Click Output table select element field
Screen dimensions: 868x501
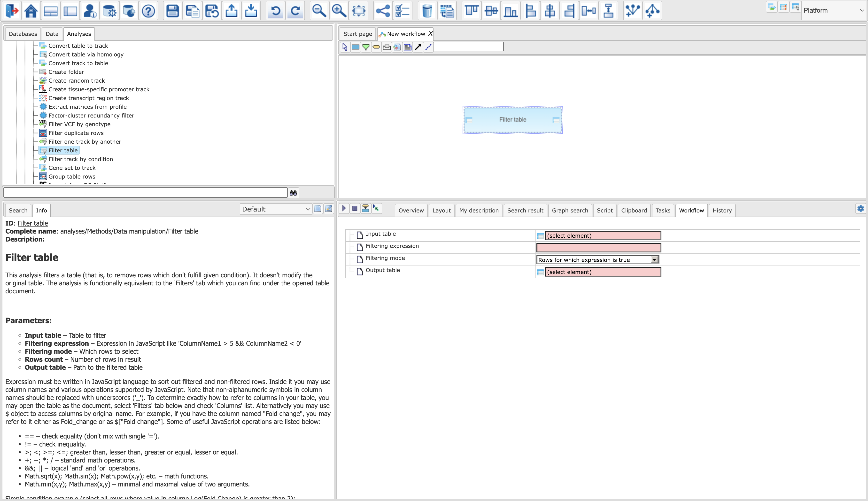coord(603,272)
